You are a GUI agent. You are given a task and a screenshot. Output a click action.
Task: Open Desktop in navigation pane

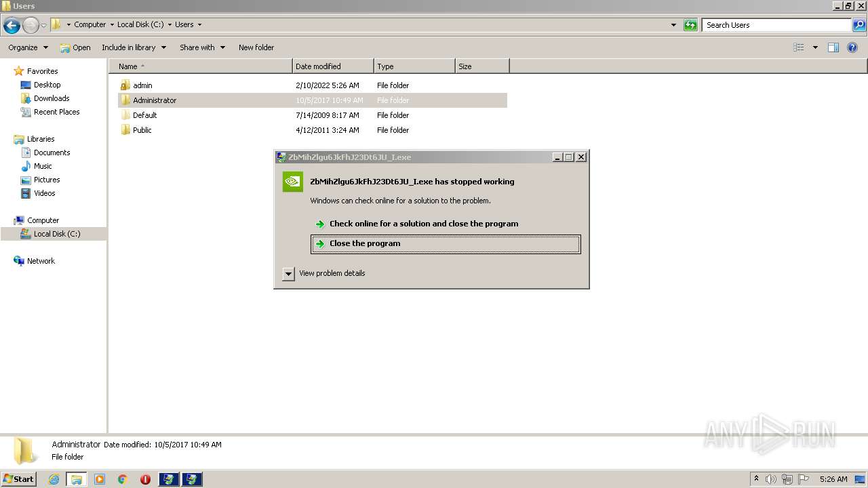click(x=47, y=85)
